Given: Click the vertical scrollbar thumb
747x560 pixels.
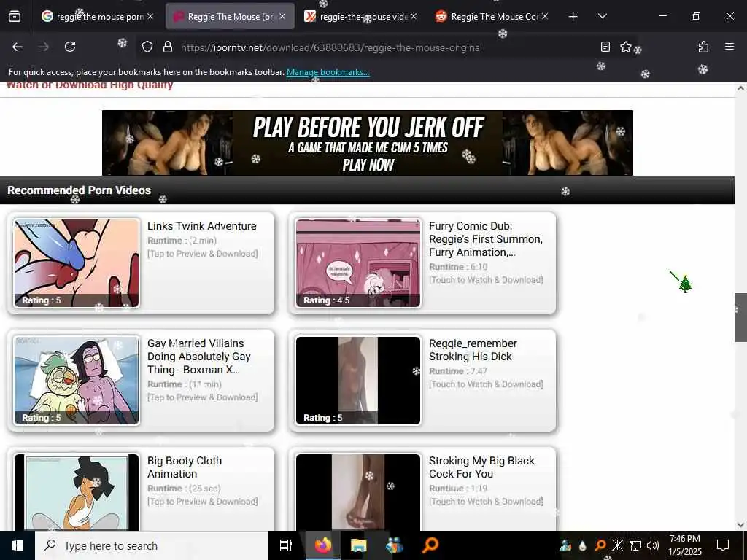Looking at the screenshot, I should point(740,318).
